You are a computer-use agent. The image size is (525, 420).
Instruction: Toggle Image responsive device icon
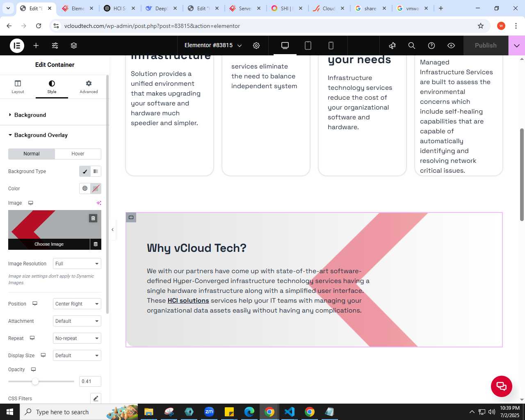click(30, 203)
